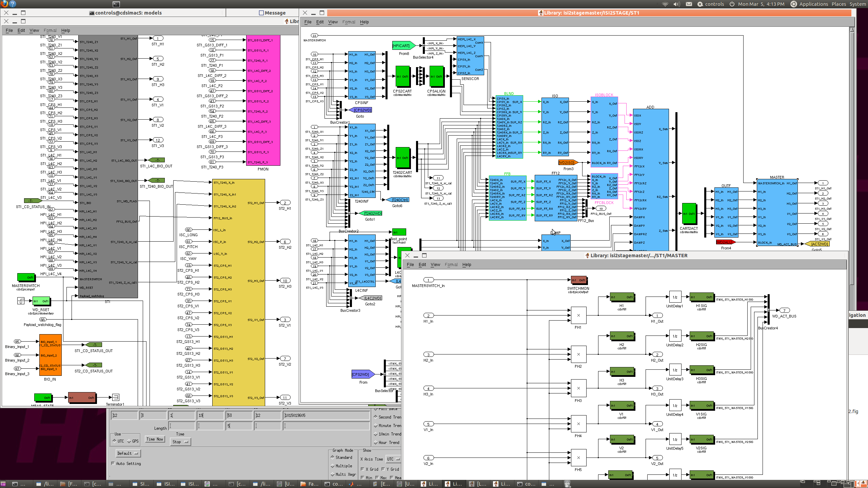This screenshot has height=488, width=868.
Task: Select the magenta PMON subsystem block
Action: point(263,100)
